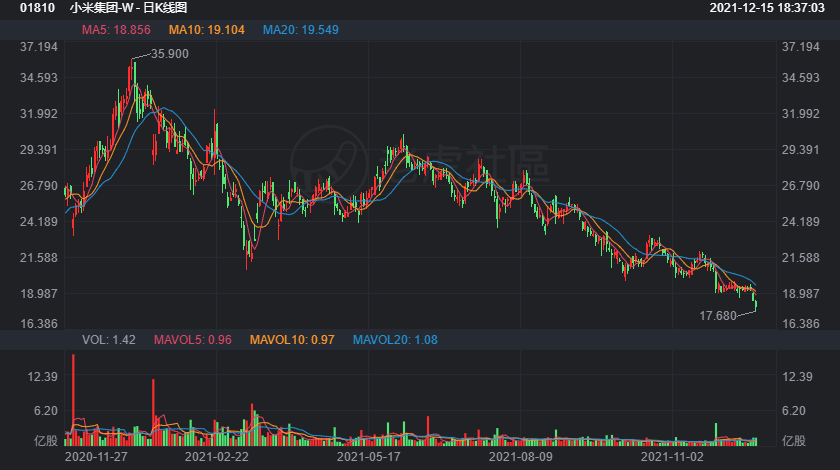Click the left axis price 24.189
This screenshot has height=470, width=840.
39,221
